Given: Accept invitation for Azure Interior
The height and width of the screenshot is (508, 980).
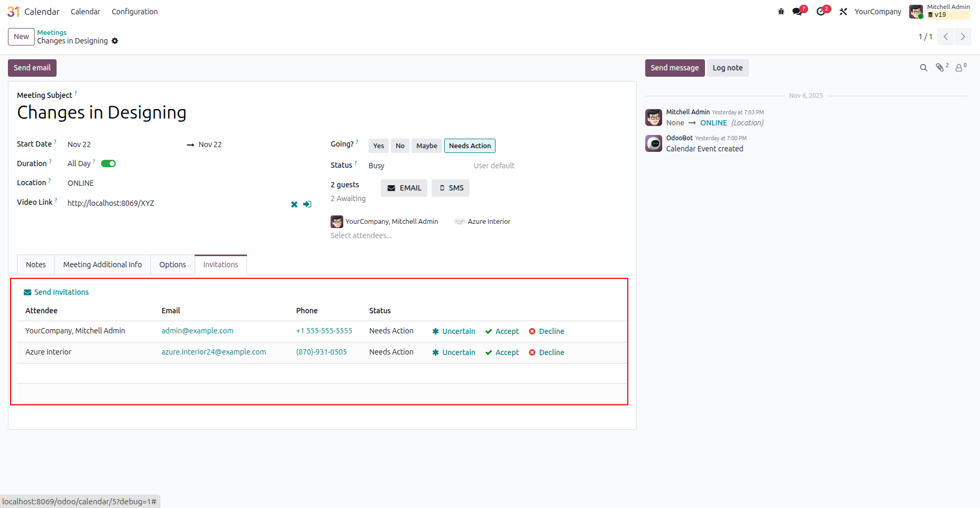Looking at the screenshot, I should (x=502, y=352).
